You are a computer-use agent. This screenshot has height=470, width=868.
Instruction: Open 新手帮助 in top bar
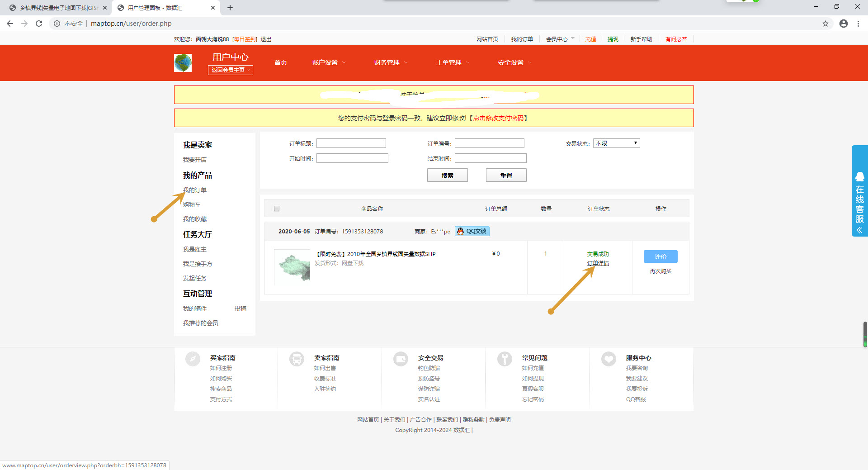tap(642, 39)
